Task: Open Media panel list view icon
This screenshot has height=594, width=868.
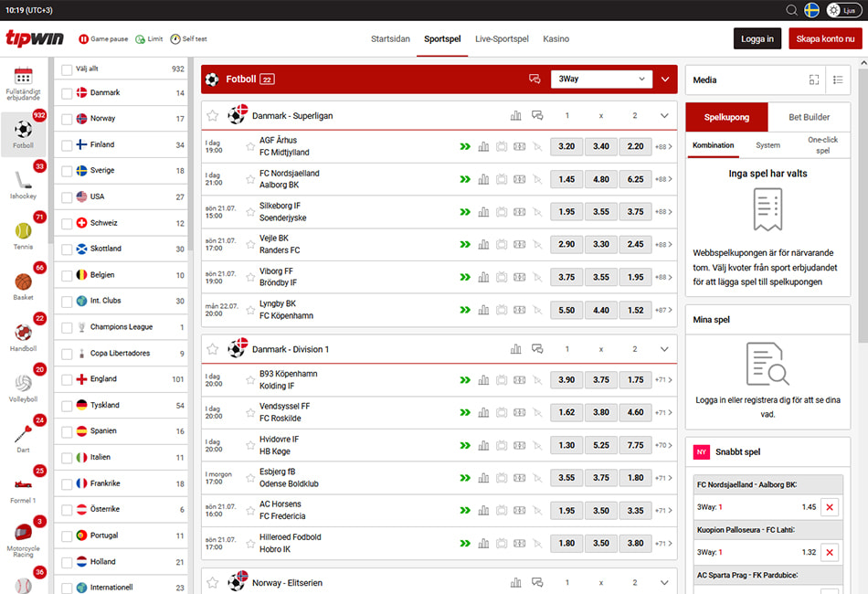Action: (838, 80)
